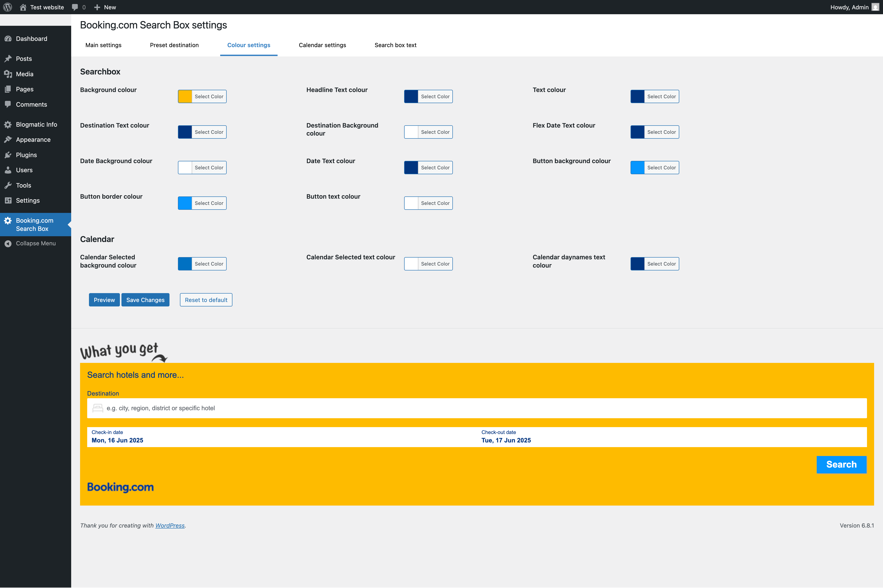Select Color for Button background colour

click(x=661, y=168)
